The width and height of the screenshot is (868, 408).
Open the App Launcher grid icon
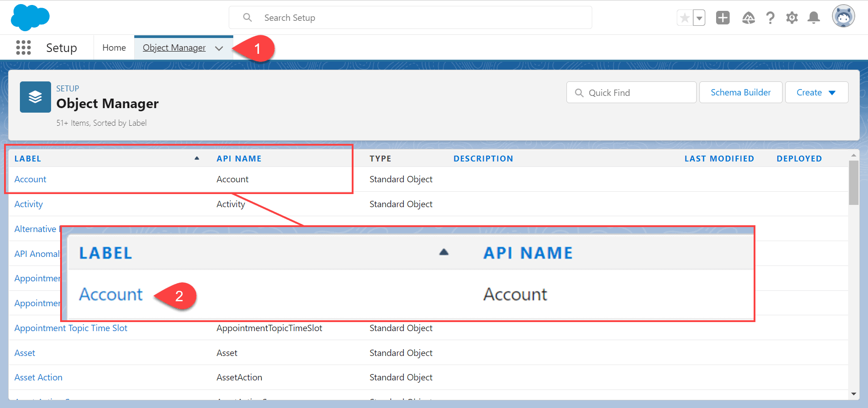tap(23, 47)
